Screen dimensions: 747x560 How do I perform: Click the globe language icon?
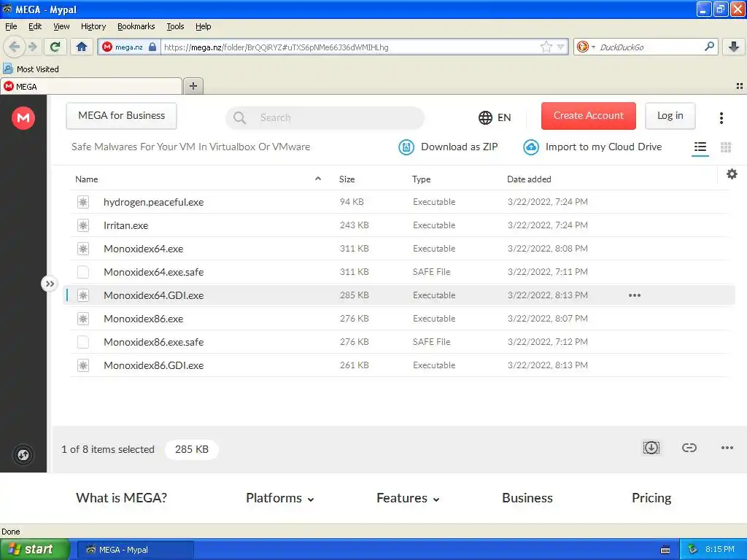[x=485, y=117]
